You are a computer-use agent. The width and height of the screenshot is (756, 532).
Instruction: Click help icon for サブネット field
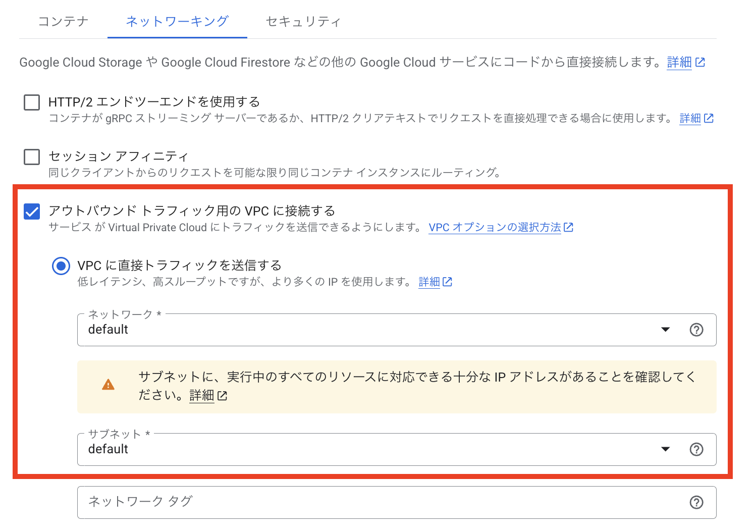coord(696,449)
